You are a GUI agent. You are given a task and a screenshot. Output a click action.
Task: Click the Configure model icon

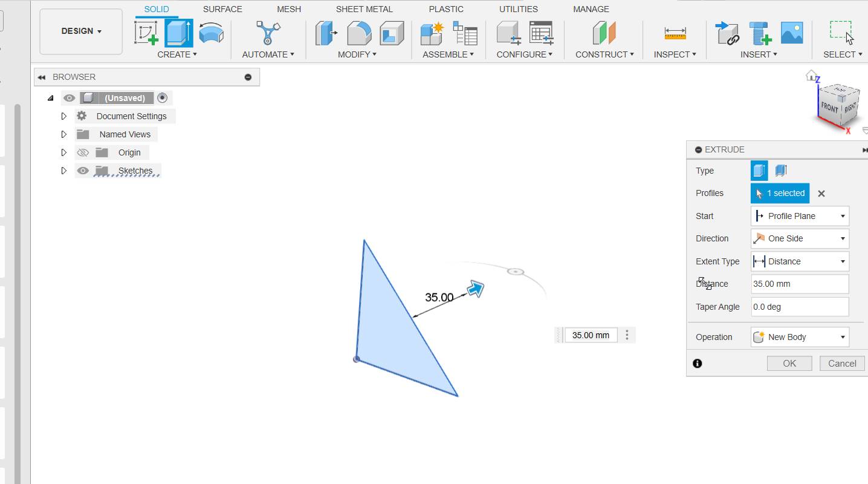(x=508, y=33)
